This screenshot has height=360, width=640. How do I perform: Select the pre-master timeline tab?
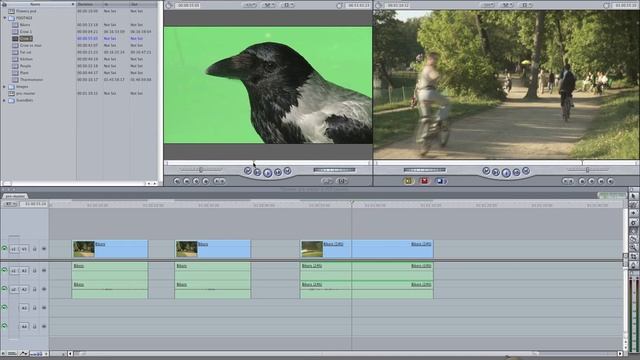(x=15, y=196)
